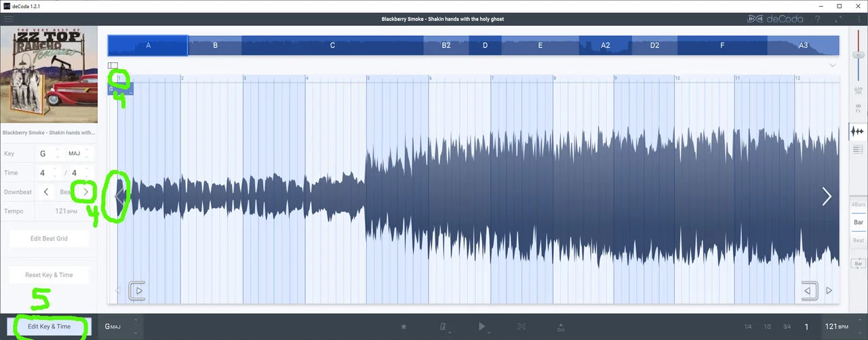Screen dimensions: 868x340
Task: Select the 4Bars grid resolution
Action: tap(858, 205)
